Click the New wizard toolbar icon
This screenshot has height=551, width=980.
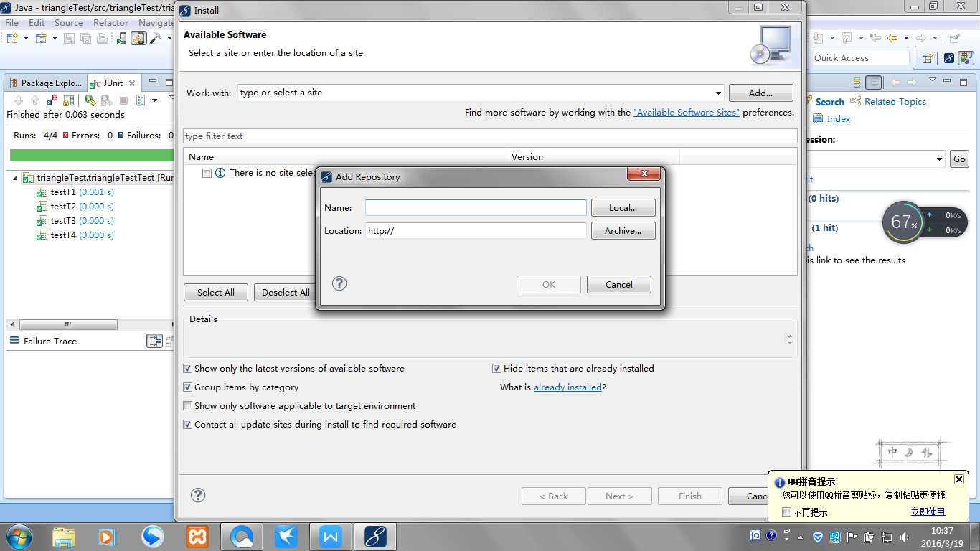coord(13,38)
